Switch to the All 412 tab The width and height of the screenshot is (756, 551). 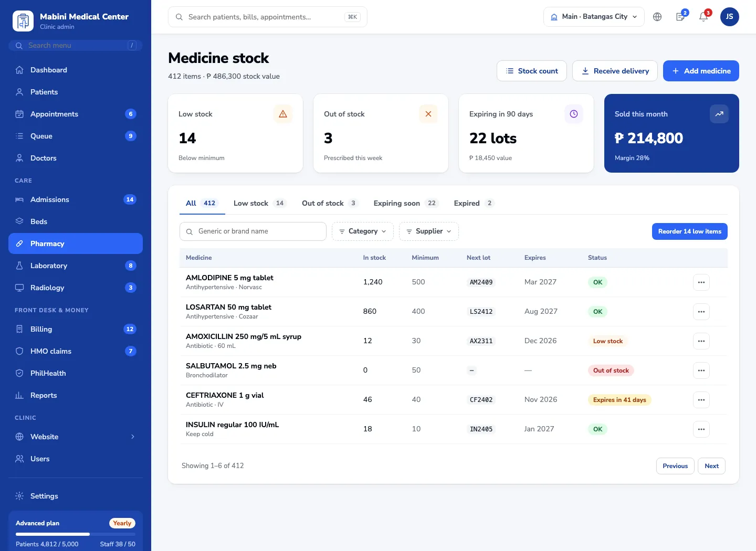coord(202,203)
